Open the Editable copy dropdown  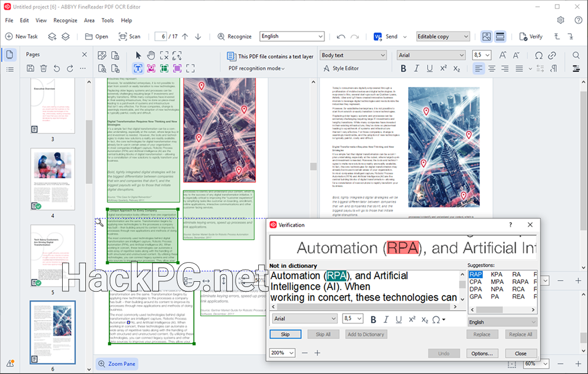tap(443, 37)
